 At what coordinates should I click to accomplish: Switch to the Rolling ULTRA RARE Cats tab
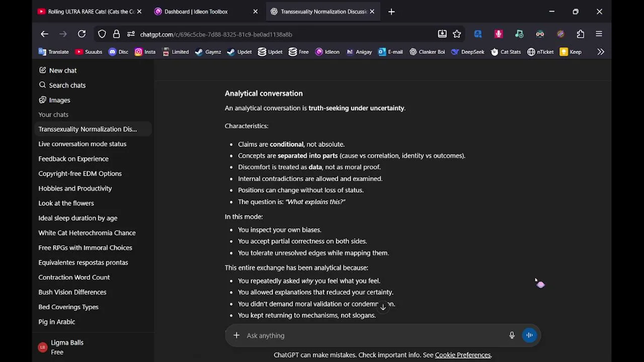coord(91,12)
